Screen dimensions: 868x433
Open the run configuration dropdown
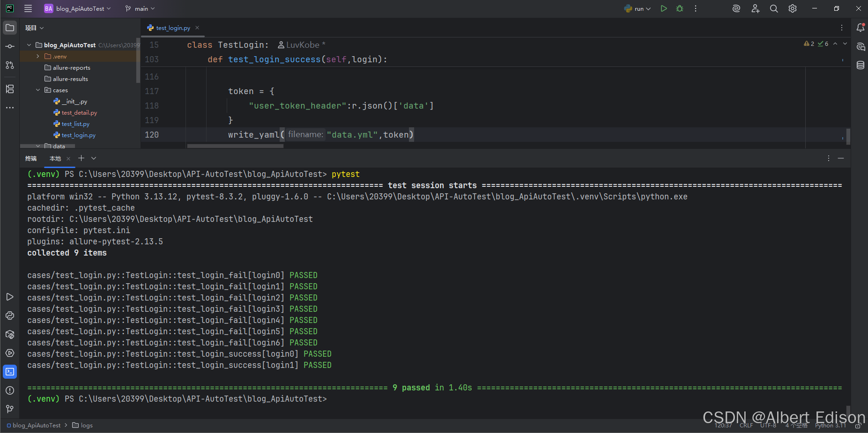[638, 8]
